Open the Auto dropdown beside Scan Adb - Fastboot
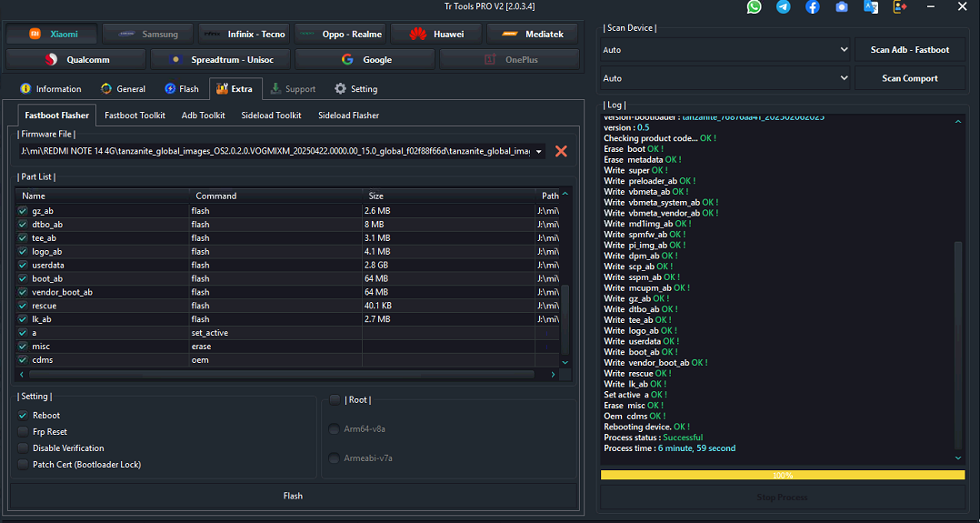 [725, 49]
